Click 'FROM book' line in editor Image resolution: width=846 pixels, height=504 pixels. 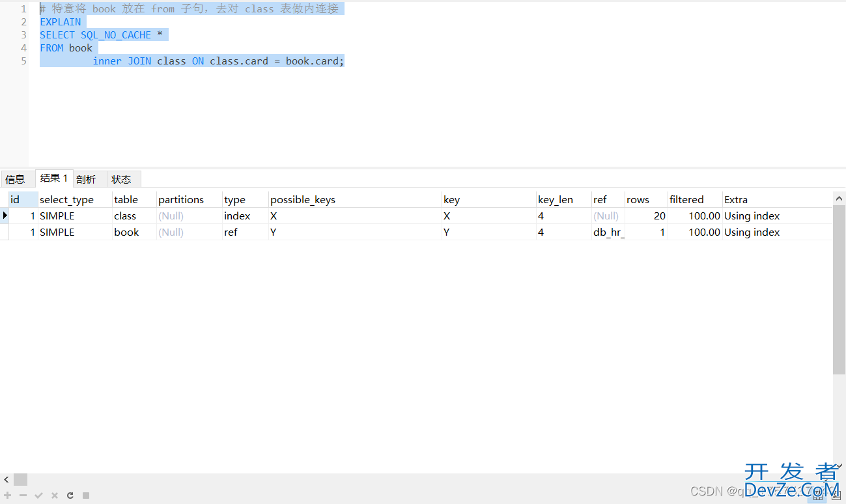[x=66, y=48]
